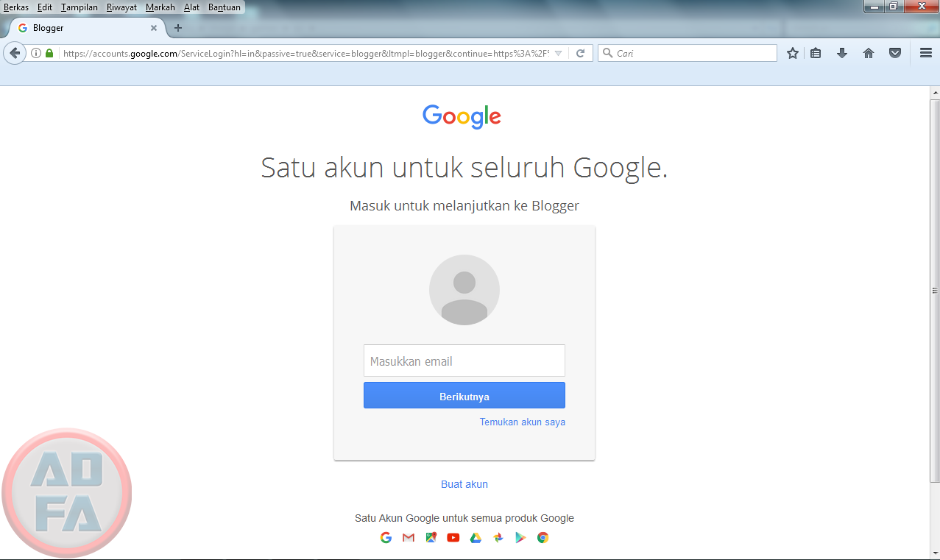This screenshot has height=560, width=940.
Task: Close the Blogger tab
Action: tap(154, 28)
